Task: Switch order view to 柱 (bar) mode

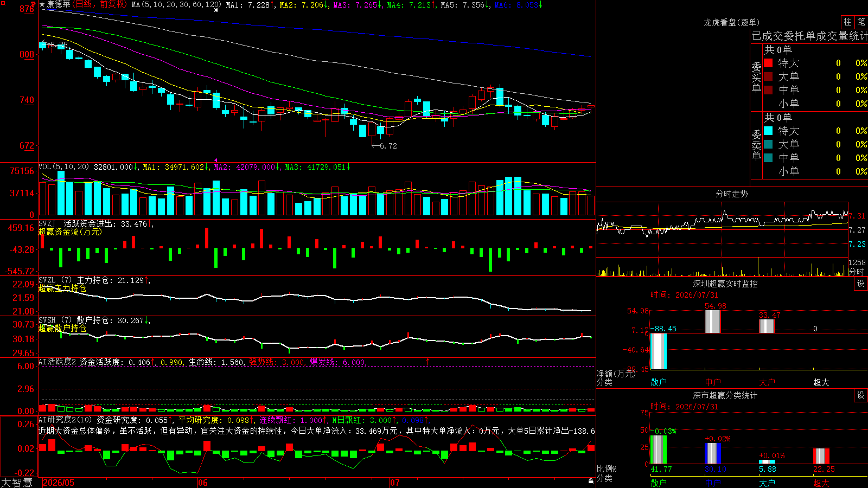Action: (x=847, y=22)
